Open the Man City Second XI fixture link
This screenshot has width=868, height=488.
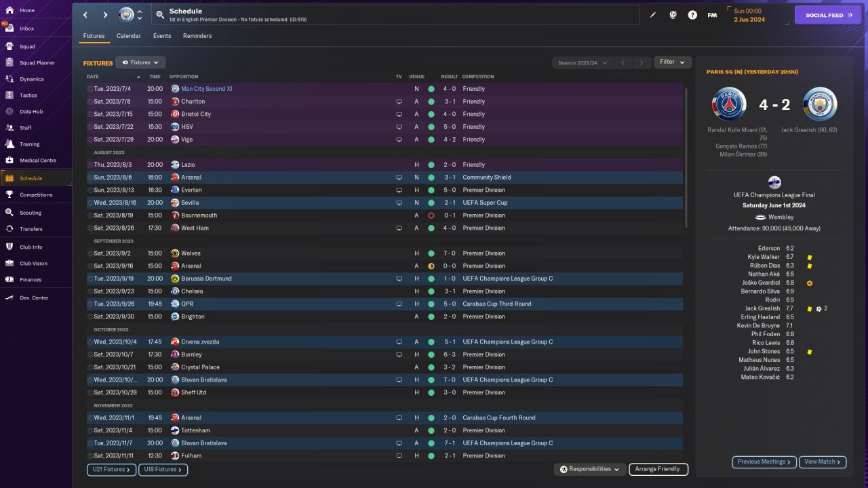(x=206, y=89)
